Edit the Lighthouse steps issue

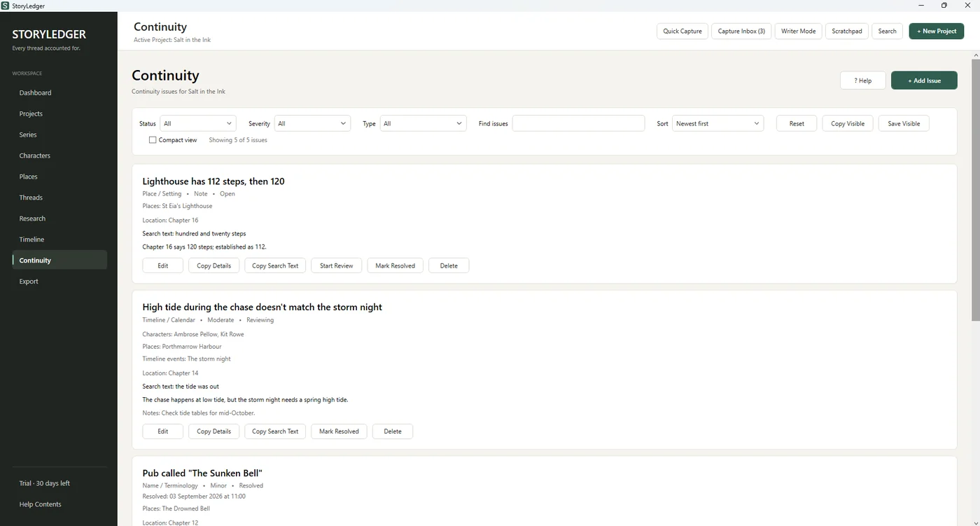(x=162, y=265)
